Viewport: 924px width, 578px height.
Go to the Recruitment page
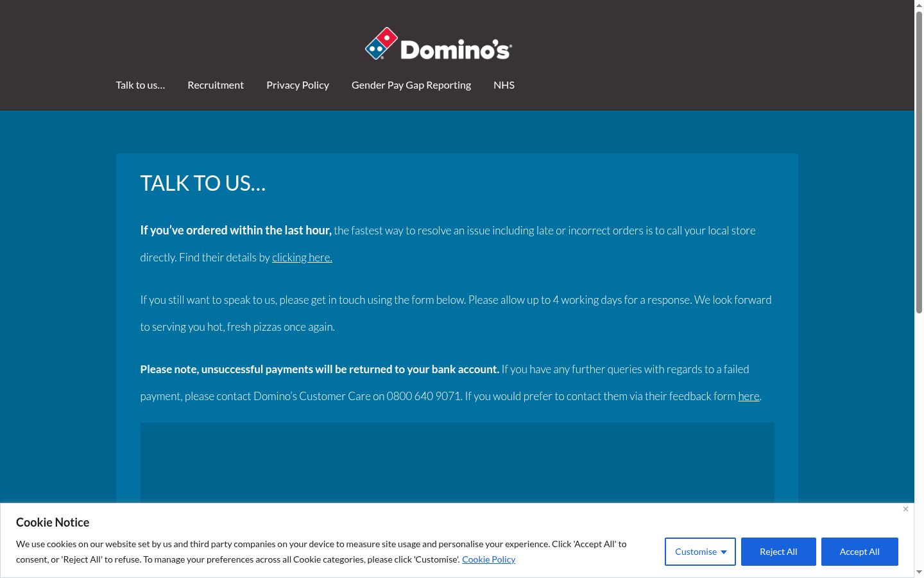point(216,85)
